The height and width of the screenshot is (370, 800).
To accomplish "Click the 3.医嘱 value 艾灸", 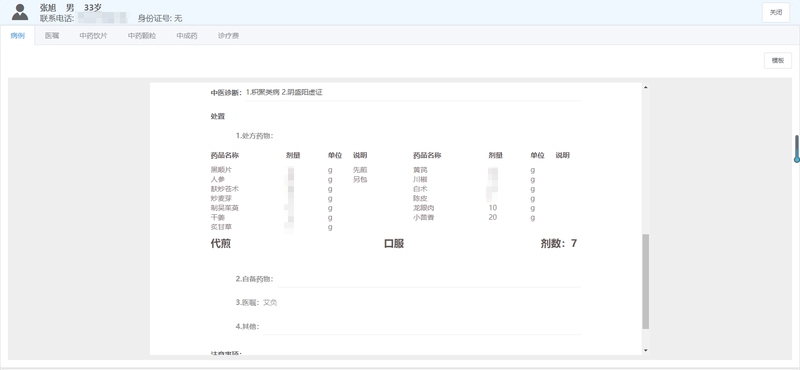I will point(270,303).
